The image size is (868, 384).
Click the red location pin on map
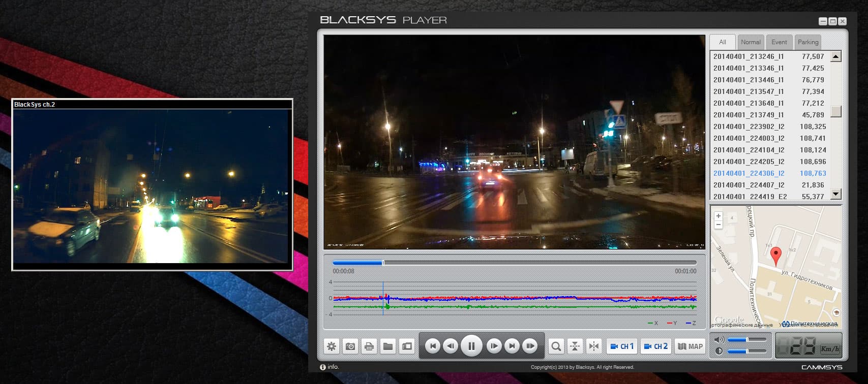(775, 257)
